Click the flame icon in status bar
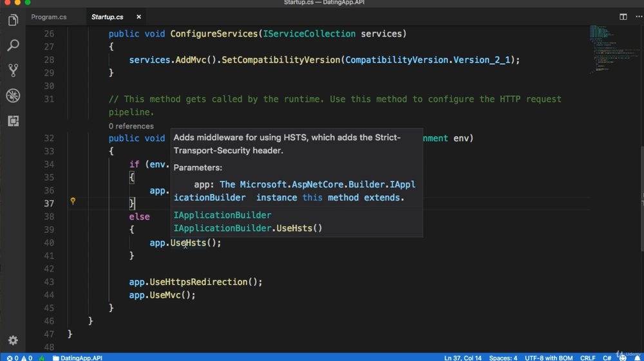 pyautogui.click(x=42, y=358)
